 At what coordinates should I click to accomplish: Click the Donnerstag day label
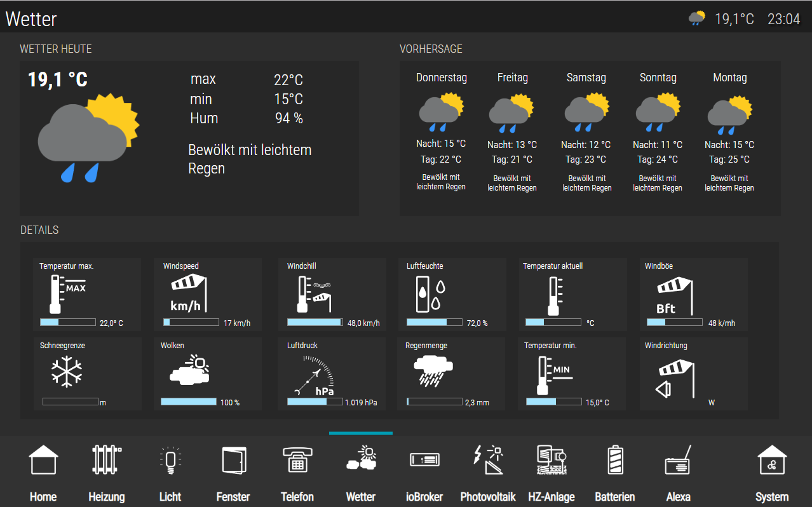pos(442,78)
